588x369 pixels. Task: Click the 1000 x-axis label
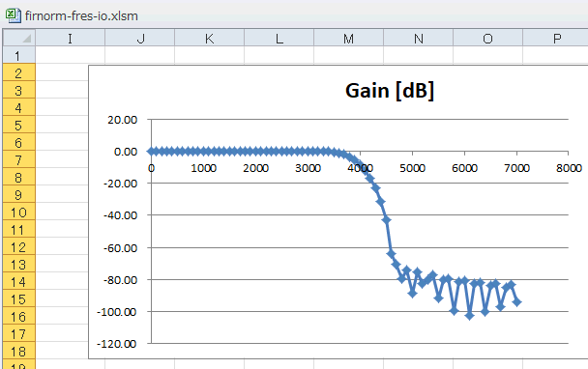click(x=204, y=168)
